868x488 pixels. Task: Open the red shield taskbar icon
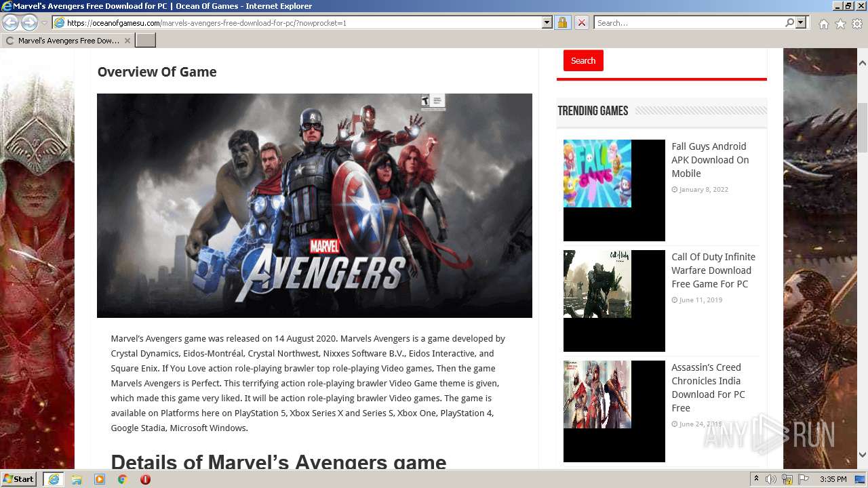click(x=145, y=479)
